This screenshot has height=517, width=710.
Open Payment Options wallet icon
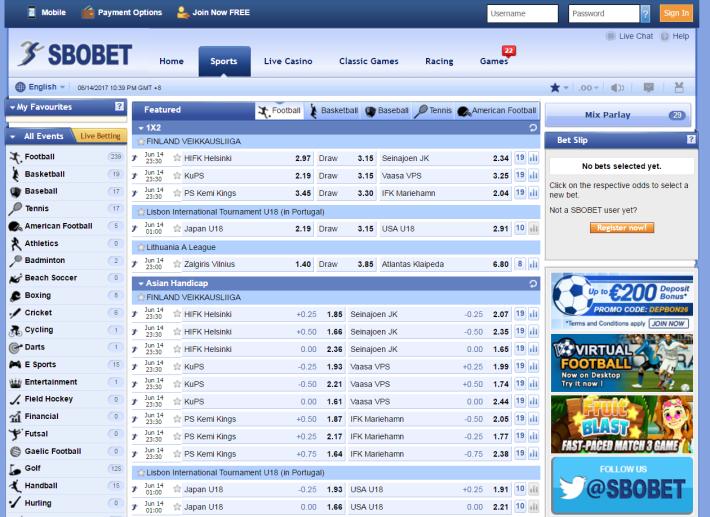tap(87, 12)
